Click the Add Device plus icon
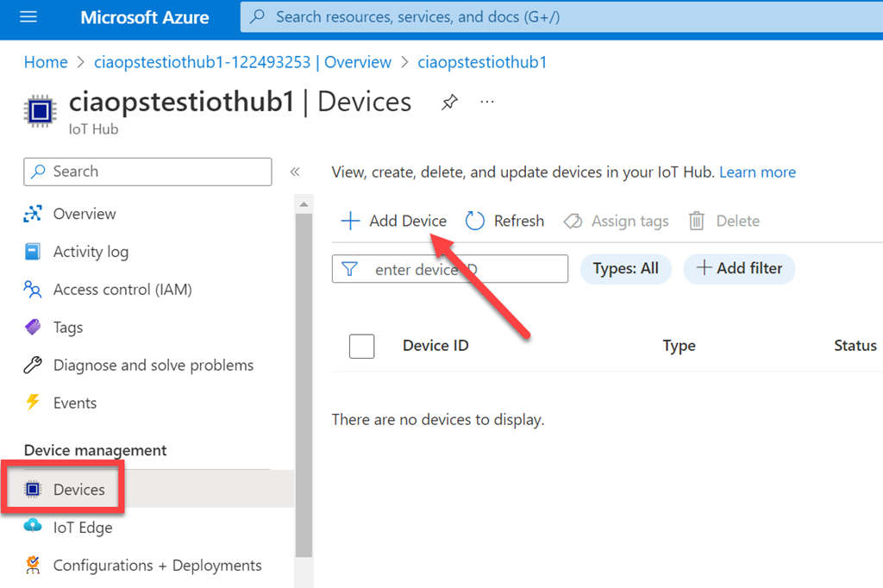The height and width of the screenshot is (588, 883). [350, 221]
